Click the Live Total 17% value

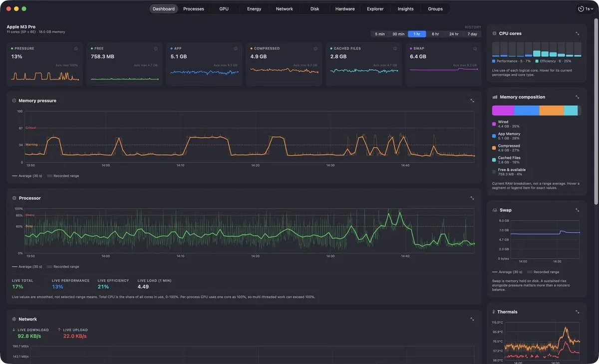point(17,287)
